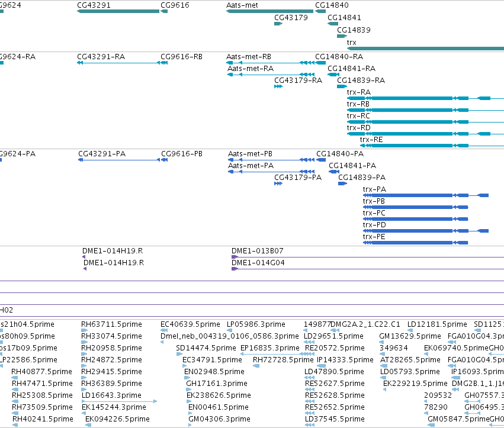Click the trx-PC protein label
Image resolution: width=504 pixels, height=428 pixels.
pos(374,213)
